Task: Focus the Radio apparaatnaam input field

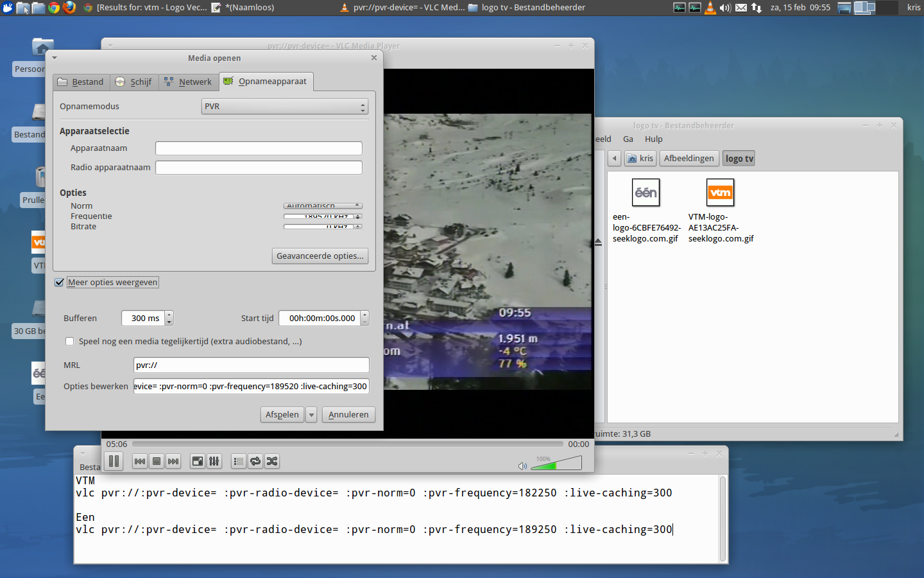Action: point(259,168)
